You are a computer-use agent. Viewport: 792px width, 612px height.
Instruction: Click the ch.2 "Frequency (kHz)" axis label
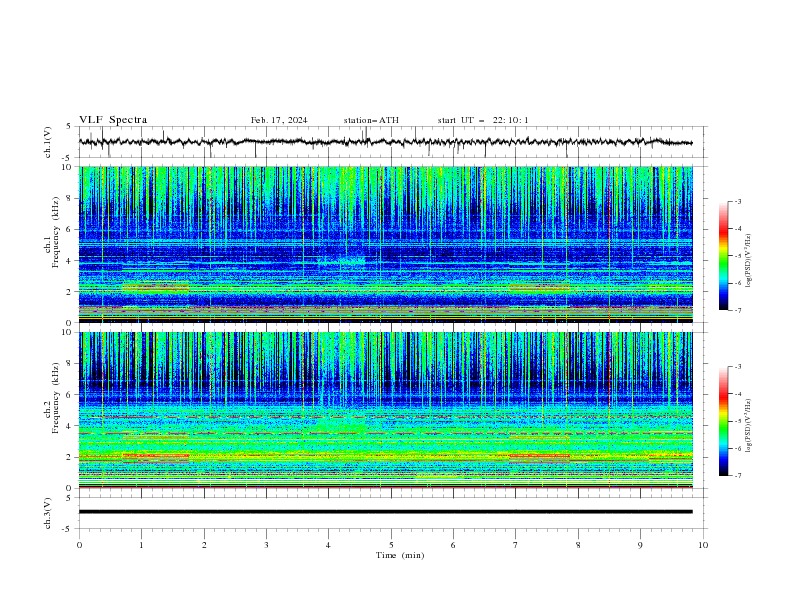(x=55, y=398)
